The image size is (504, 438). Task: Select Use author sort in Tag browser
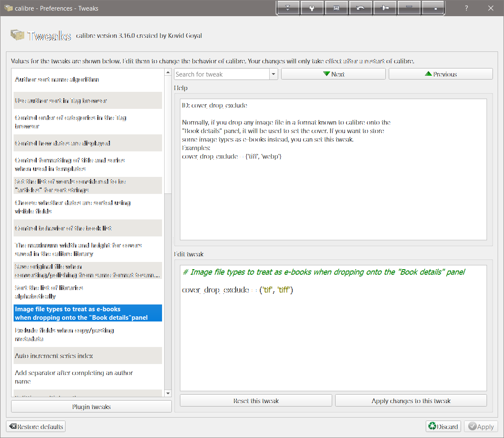pos(88,101)
